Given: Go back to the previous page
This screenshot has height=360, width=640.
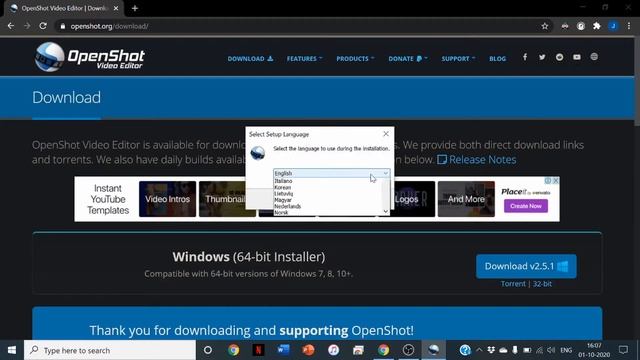Looking at the screenshot, I should click(11, 26).
